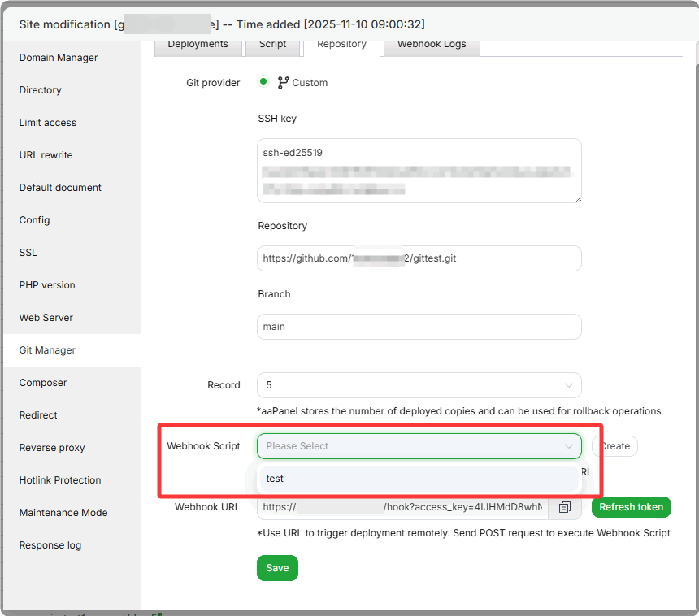Click the Webhook Script dropdown chevron
This screenshot has height=616, width=699.
click(x=569, y=446)
